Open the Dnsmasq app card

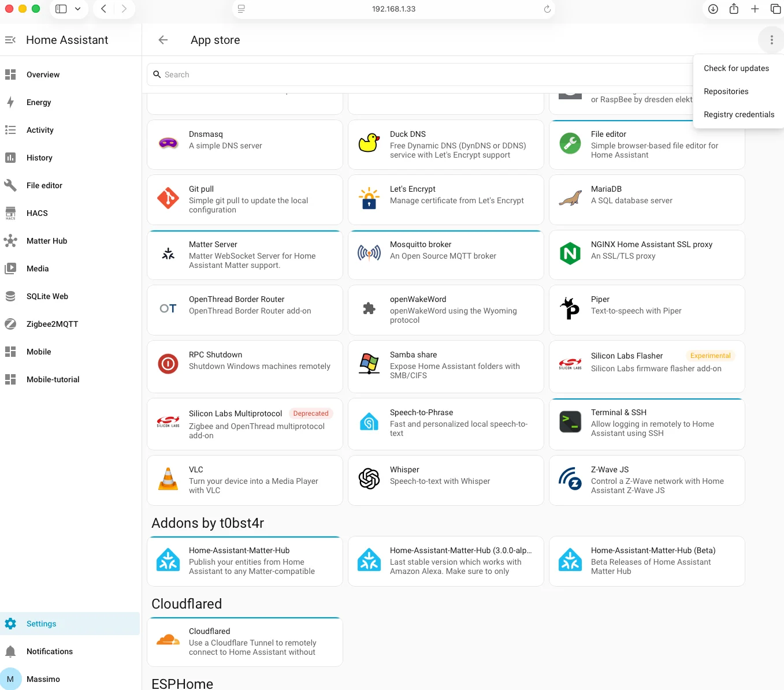click(245, 144)
